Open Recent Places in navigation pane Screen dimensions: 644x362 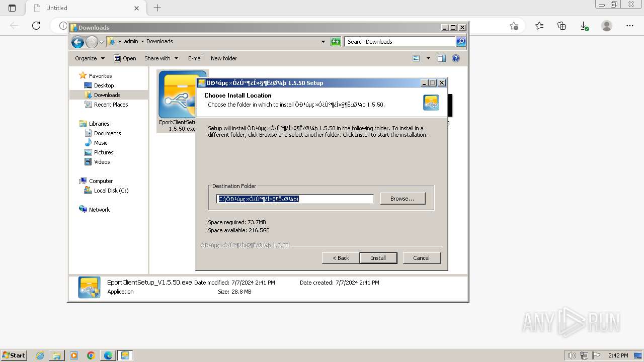tap(111, 105)
